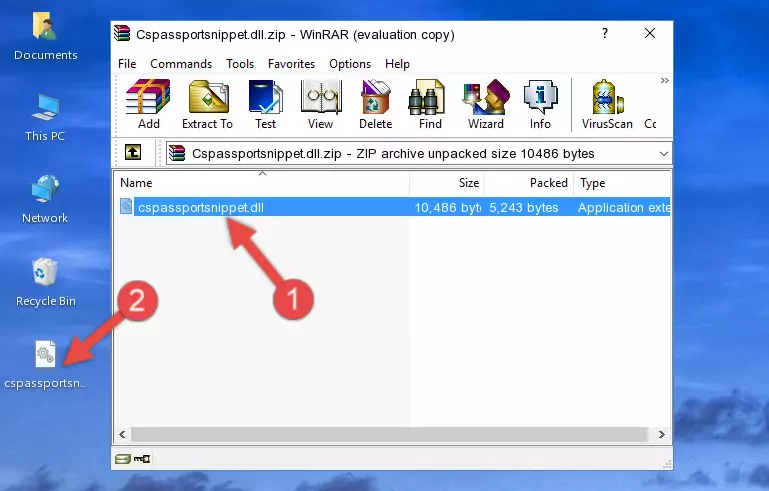Click the View file icon

(321, 104)
